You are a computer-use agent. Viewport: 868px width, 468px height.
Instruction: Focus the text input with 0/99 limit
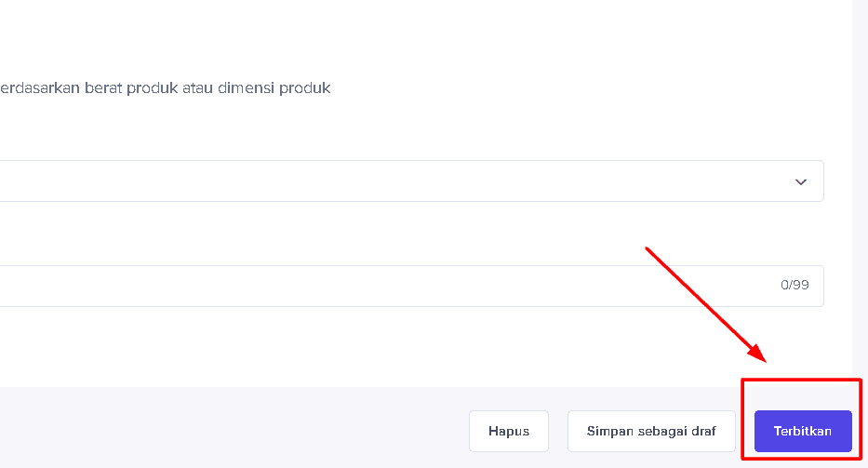click(372, 286)
